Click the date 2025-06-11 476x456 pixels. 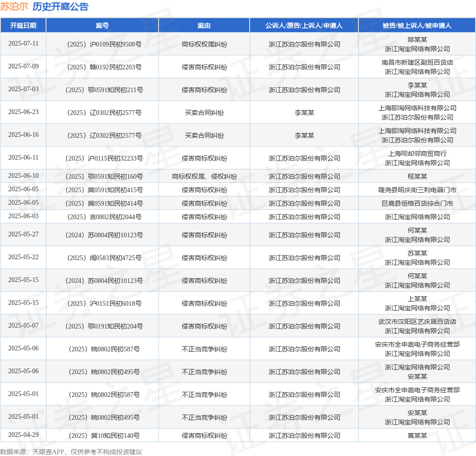click(23, 157)
